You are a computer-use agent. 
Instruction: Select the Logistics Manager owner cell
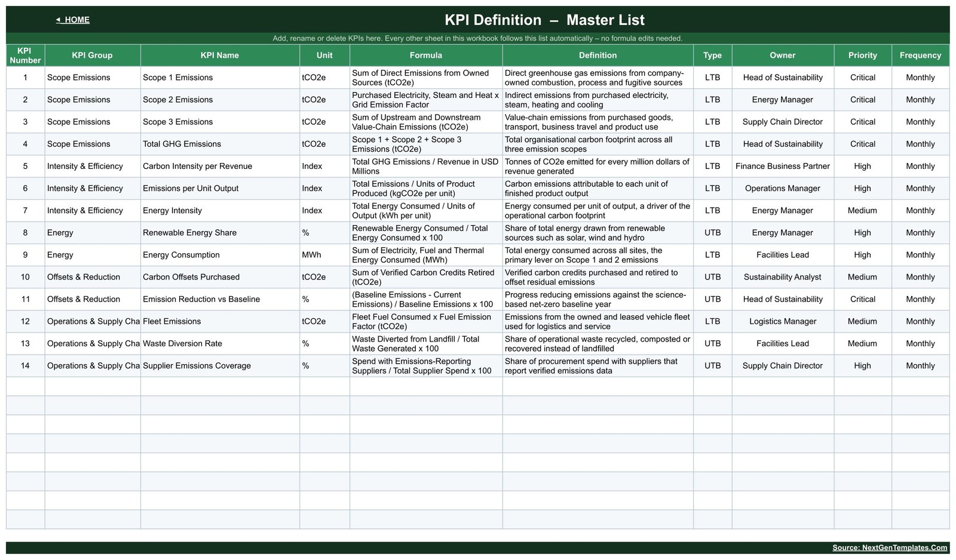pos(783,321)
